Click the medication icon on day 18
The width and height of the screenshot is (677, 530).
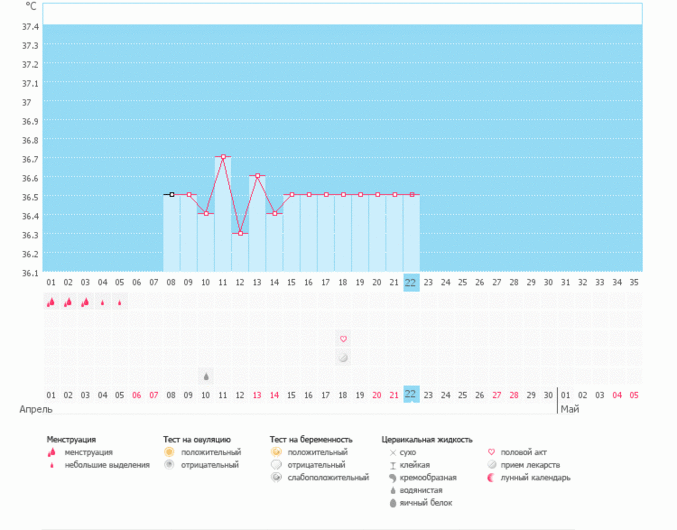[x=343, y=357]
